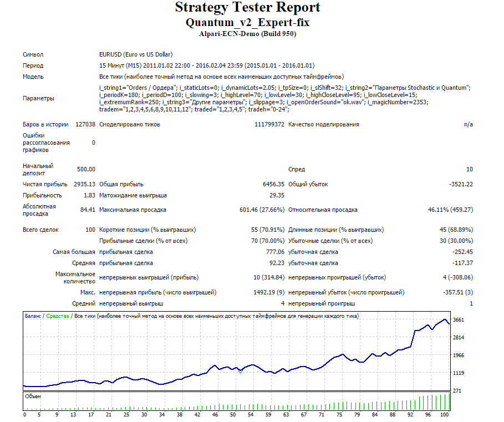Click the 'Quantum_v2_Expert-fix' heading

pyautogui.click(x=247, y=23)
